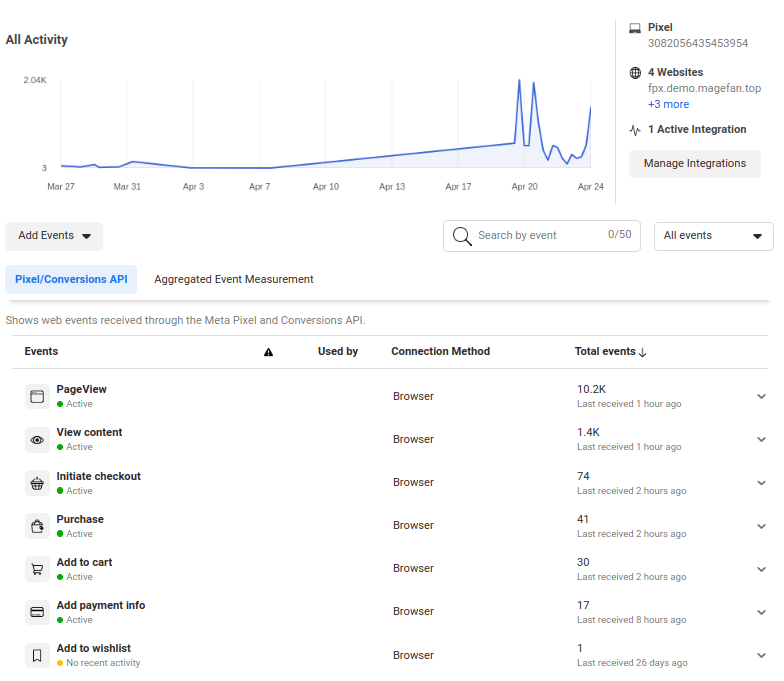784x681 pixels.
Task: Click the warning triangle column icon
Action: (x=268, y=352)
